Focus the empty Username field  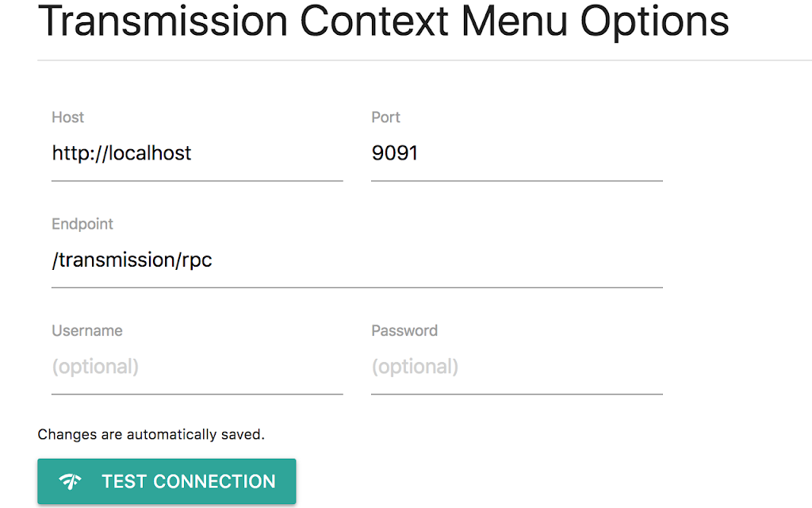[197, 367]
